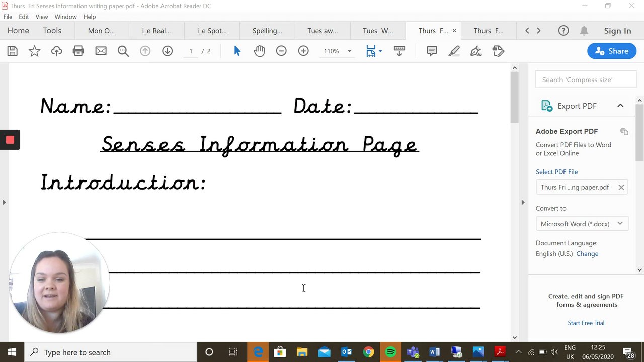Click the right pane vertical scrollbar thumb
Image resolution: width=644 pixels, height=362 pixels.
639,133
